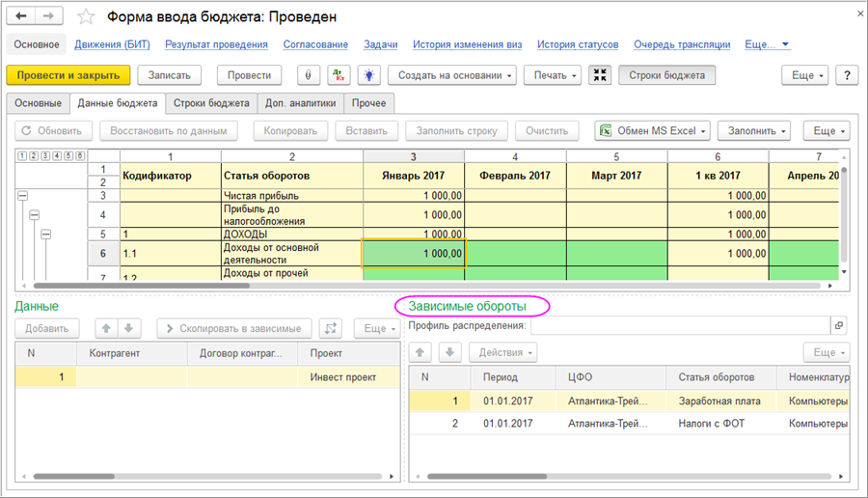Click the open icon in Профиль распределения field
The width and height of the screenshot is (868, 498).
click(838, 326)
